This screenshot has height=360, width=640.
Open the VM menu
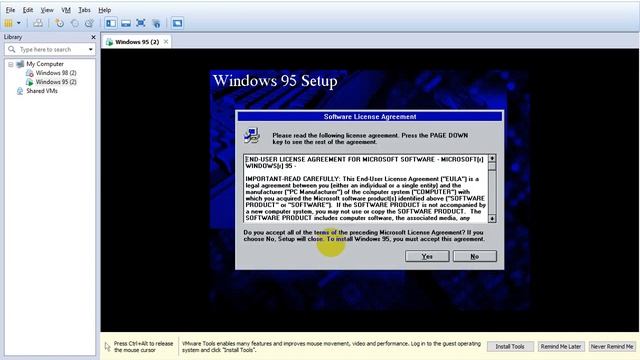click(66, 10)
